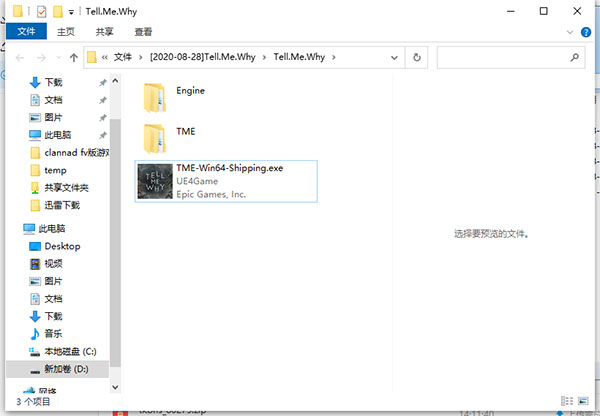Open the temp folder in sidebar
This screenshot has width=600, height=416.
[x=55, y=170]
